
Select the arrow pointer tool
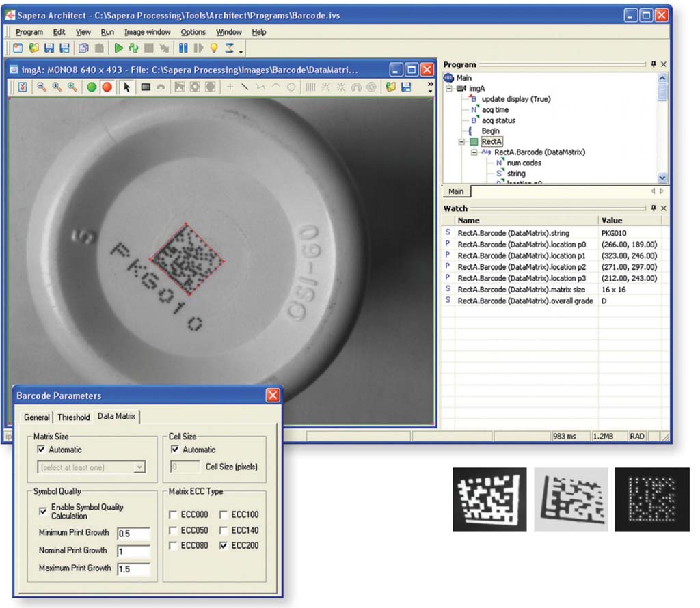126,87
